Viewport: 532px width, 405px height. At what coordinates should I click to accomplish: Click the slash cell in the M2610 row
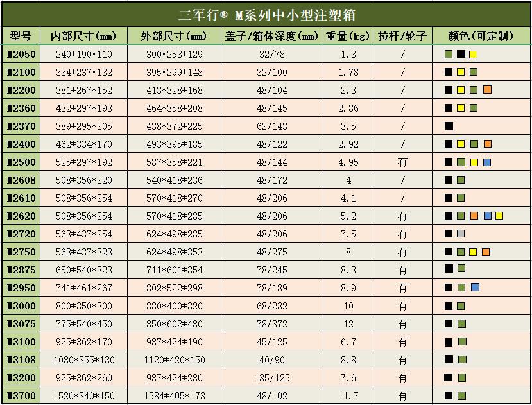(402, 198)
